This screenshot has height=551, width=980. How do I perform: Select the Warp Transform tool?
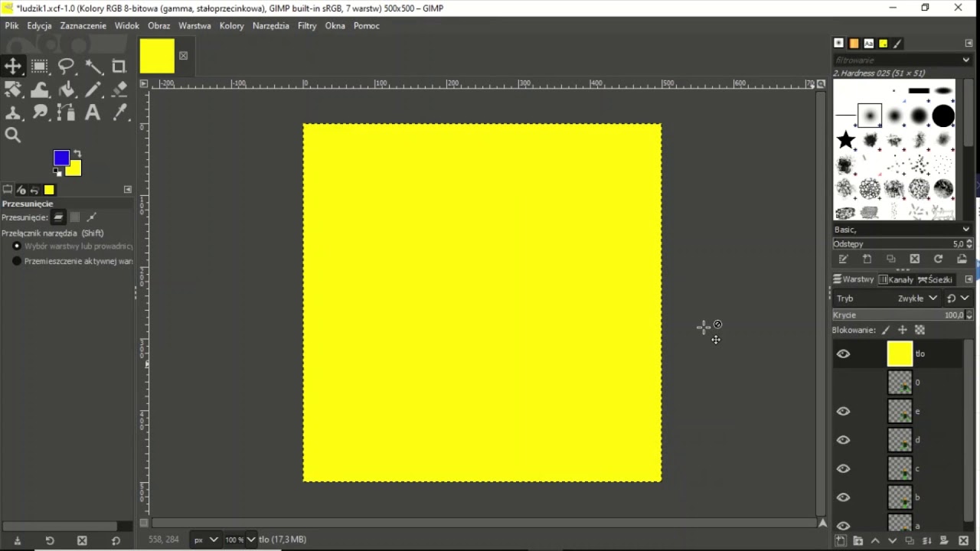[40, 90]
